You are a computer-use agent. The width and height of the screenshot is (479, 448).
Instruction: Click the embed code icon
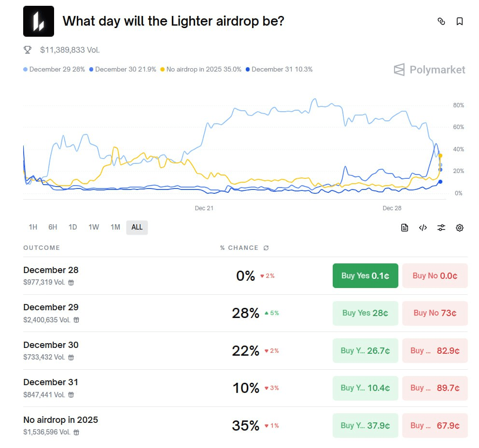point(423,228)
